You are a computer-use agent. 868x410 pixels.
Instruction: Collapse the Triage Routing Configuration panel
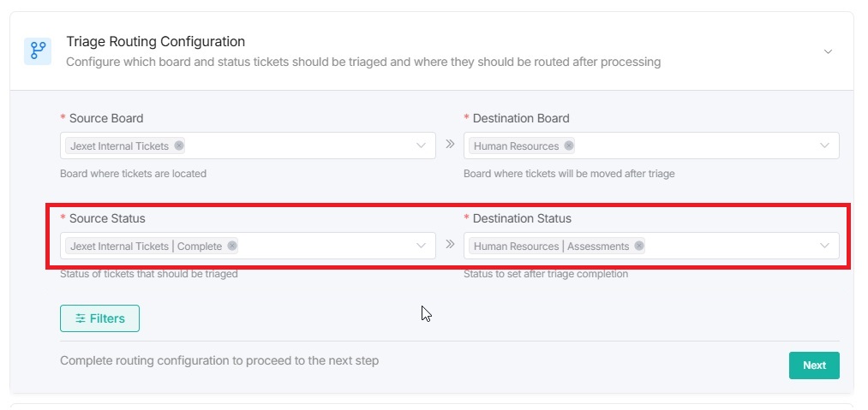[x=828, y=51]
